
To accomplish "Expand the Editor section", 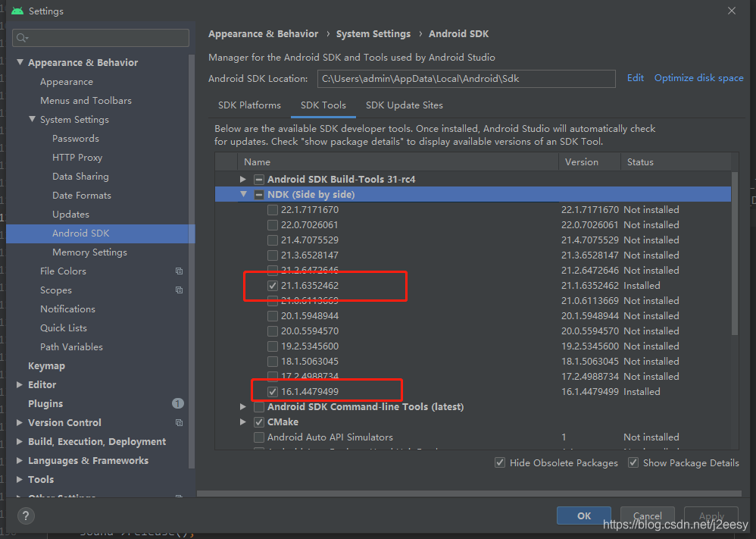I will click(19, 384).
